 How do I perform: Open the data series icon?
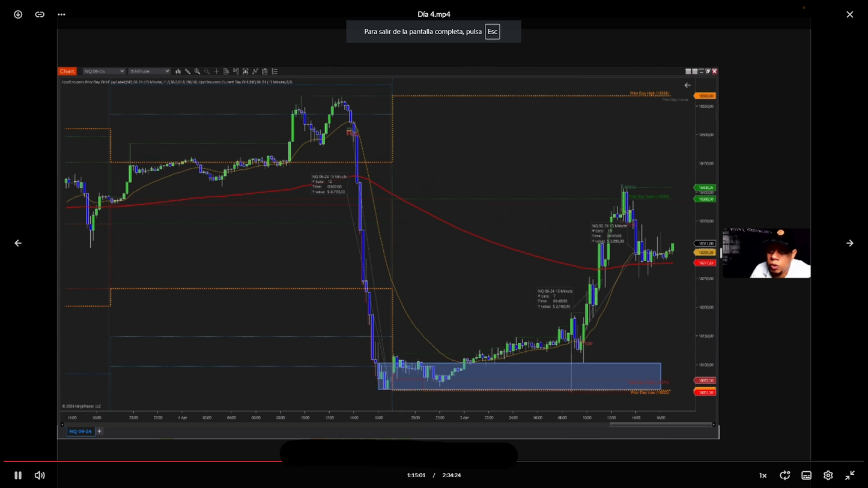point(245,71)
